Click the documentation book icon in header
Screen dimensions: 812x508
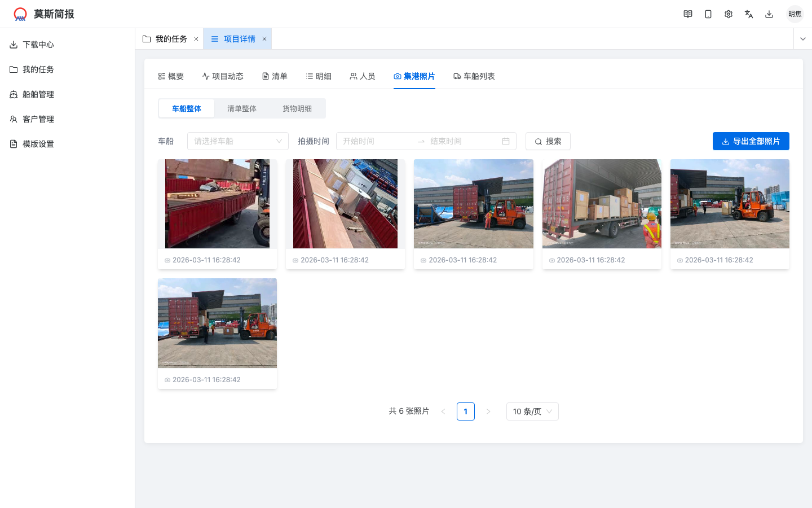tap(688, 14)
